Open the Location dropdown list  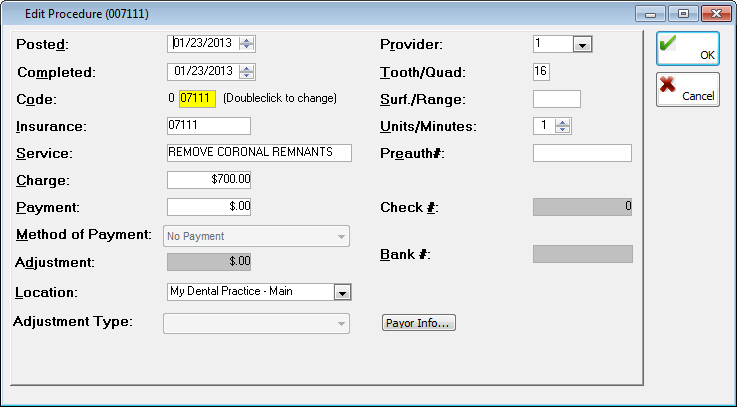pos(341,292)
